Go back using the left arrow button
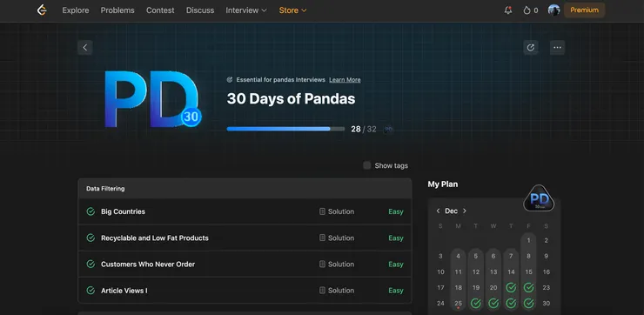The height and width of the screenshot is (315, 644). click(85, 48)
